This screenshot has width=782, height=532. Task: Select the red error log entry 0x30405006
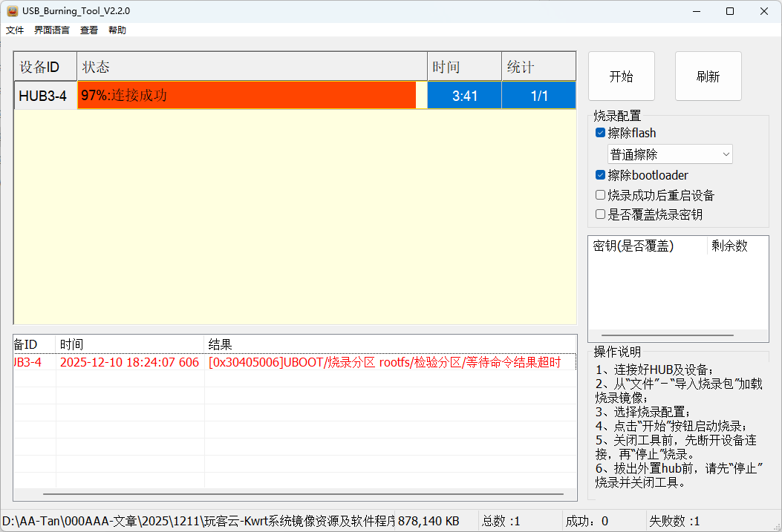click(384, 362)
